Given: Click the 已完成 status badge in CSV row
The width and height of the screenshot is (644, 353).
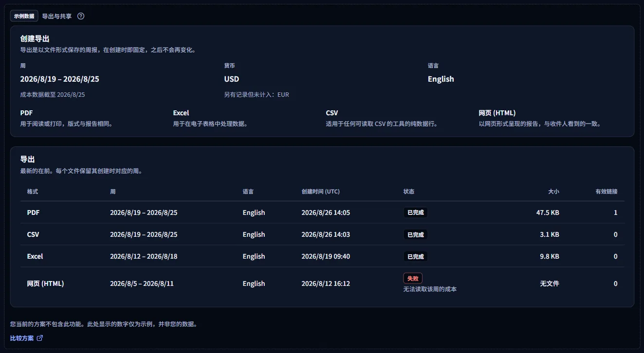Looking at the screenshot, I should [x=416, y=234].
